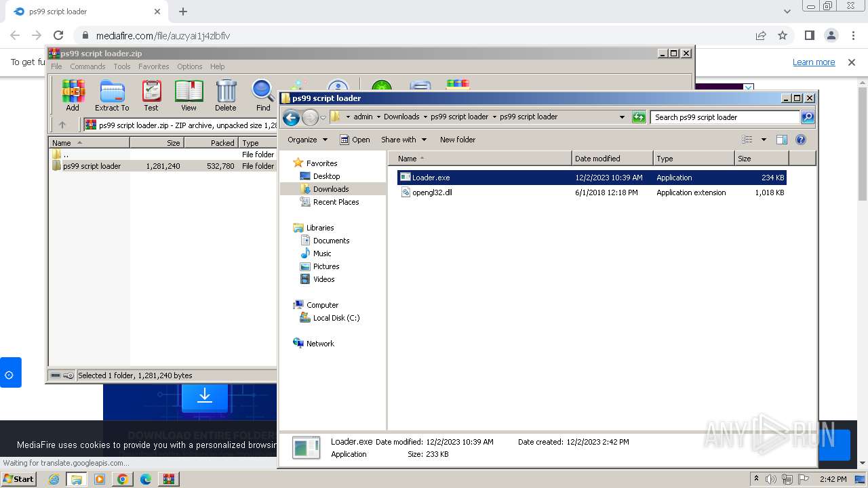Open Music library in navigation pane
The width and height of the screenshot is (868, 488).
click(x=322, y=253)
